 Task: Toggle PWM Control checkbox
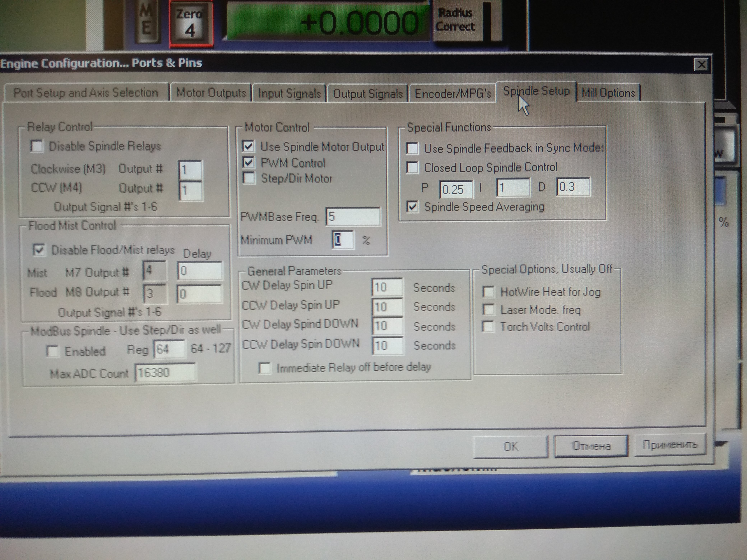click(x=248, y=163)
